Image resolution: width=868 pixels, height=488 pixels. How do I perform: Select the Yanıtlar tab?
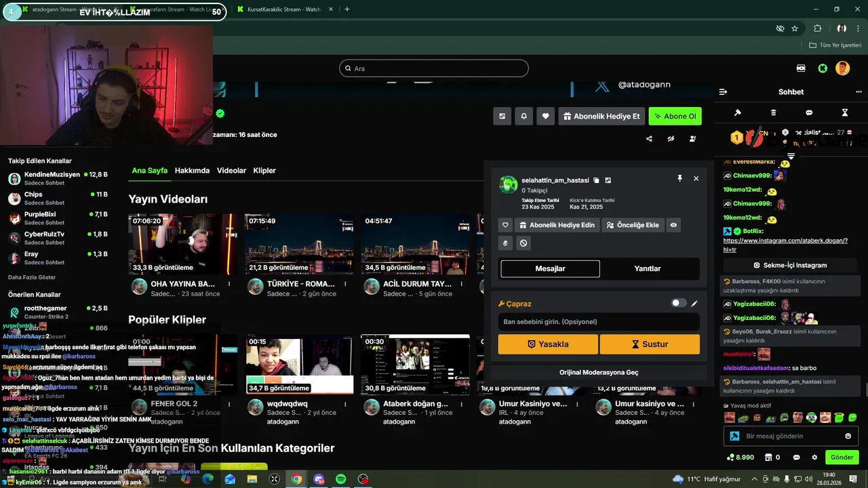tap(648, 268)
